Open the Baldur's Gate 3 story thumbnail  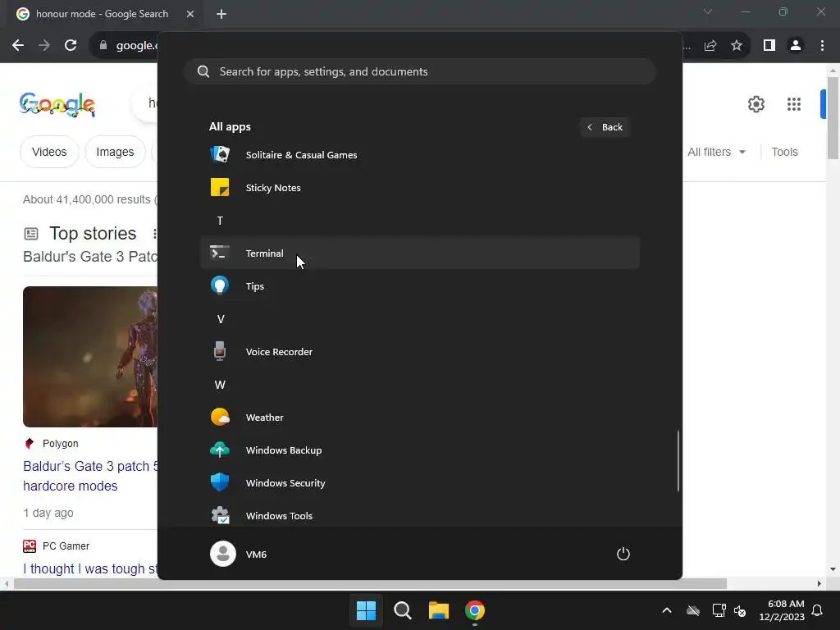point(90,357)
